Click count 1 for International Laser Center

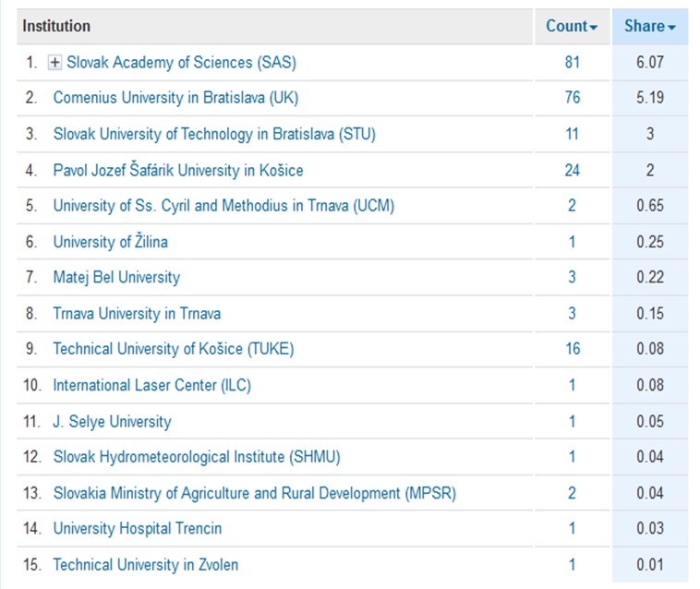(572, 385)
